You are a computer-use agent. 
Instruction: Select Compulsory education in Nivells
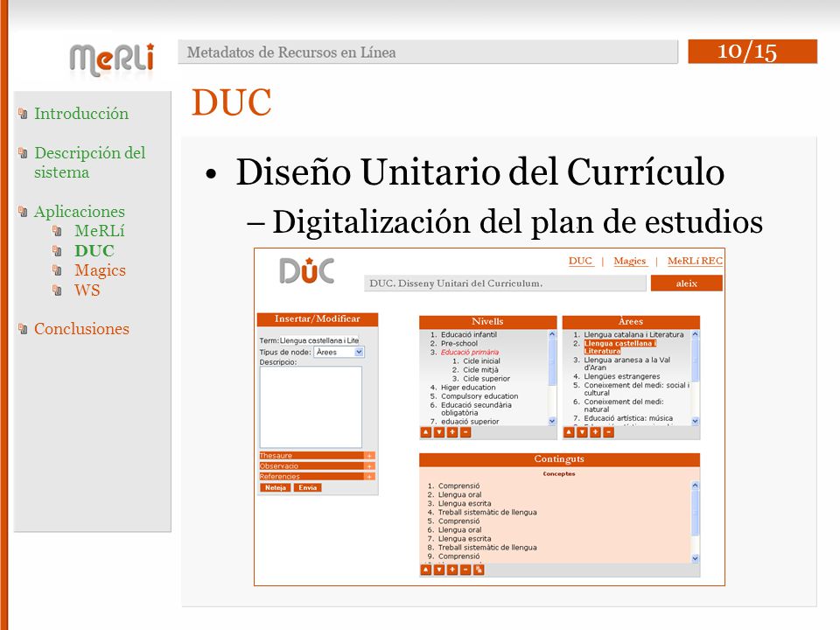(x=479, y=395)
